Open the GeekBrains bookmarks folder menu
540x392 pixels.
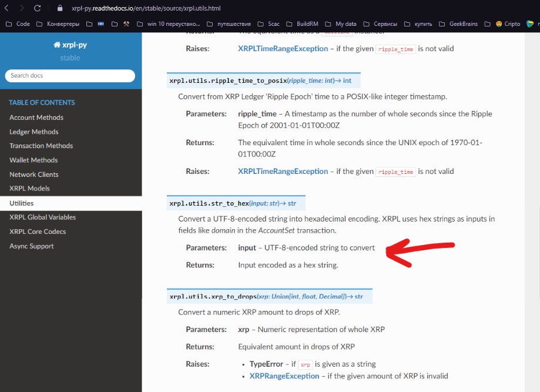tap(464, 24)
